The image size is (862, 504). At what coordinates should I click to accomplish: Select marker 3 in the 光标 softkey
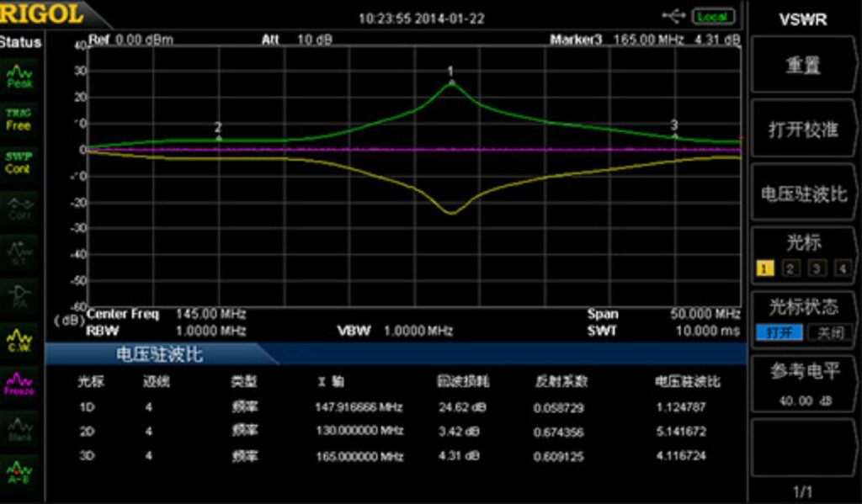point(817,269)
